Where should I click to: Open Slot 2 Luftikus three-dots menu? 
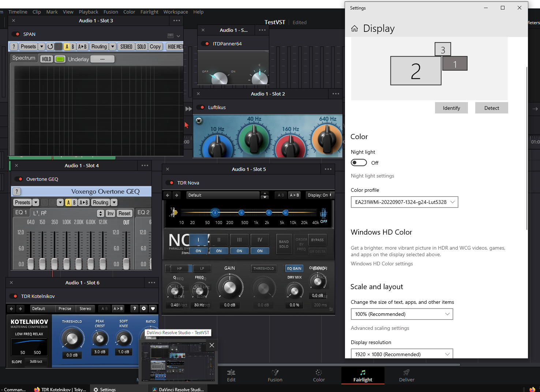[336, 94]
